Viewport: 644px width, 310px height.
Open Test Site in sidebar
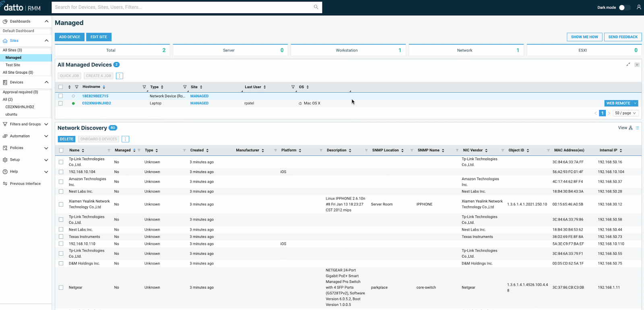coord(13,65)
